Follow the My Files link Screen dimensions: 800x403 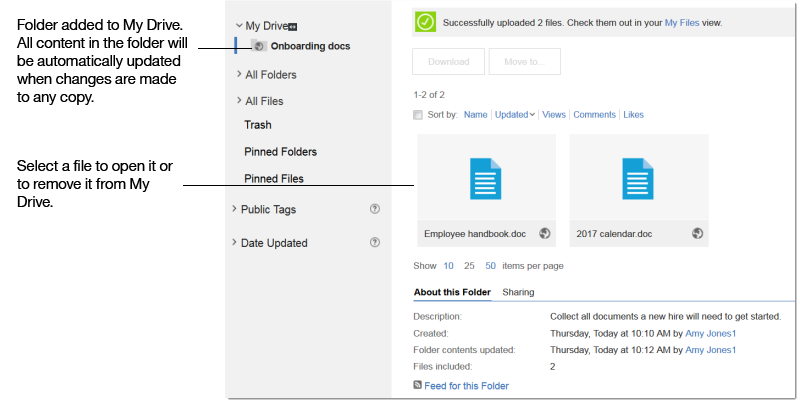682,22
